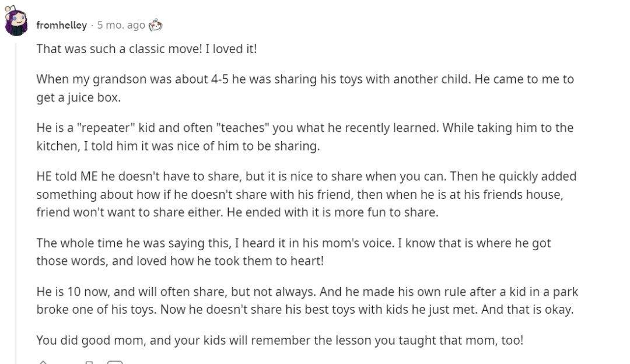Click the word 'teaches' in quotes
This screenshot has height=364, width=630.
[243, 128]
